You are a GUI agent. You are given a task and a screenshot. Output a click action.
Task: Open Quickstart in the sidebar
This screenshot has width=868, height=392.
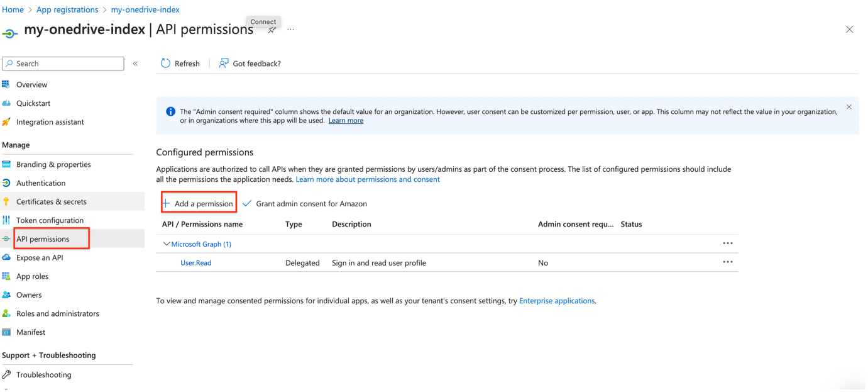[x=33, y=103]
